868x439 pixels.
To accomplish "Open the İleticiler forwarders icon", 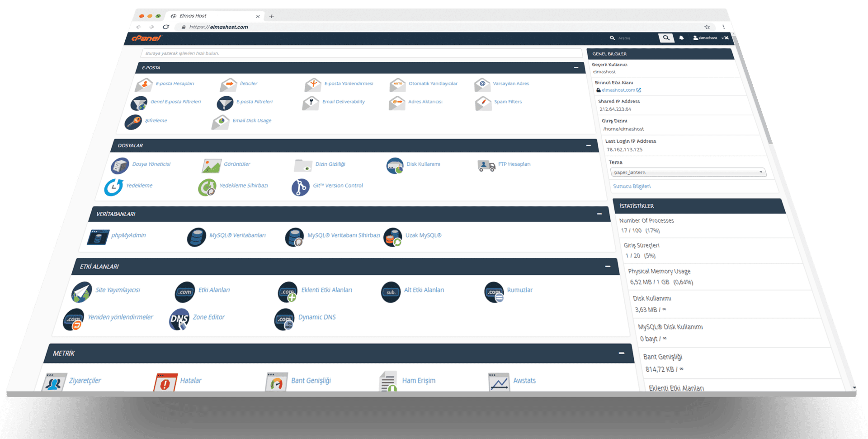I will [229, 84].
